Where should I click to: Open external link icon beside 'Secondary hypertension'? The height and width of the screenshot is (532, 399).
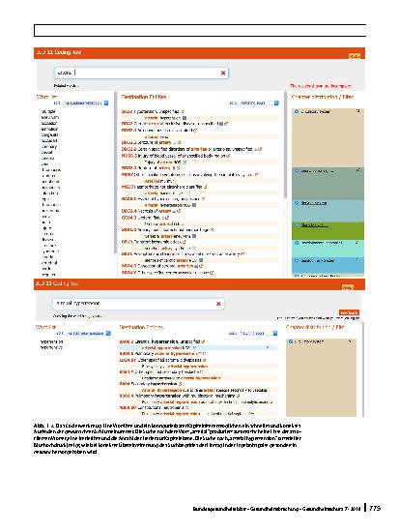coord(180,384)
